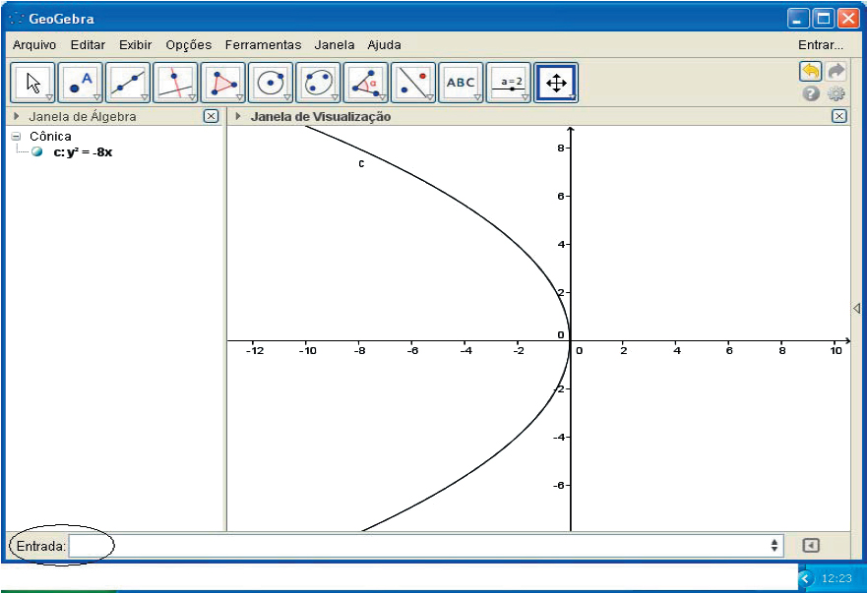The width and height of the screenshot is (868, 594).
Task: Open the Ferramentas menu
Action: tap(263, 45)
